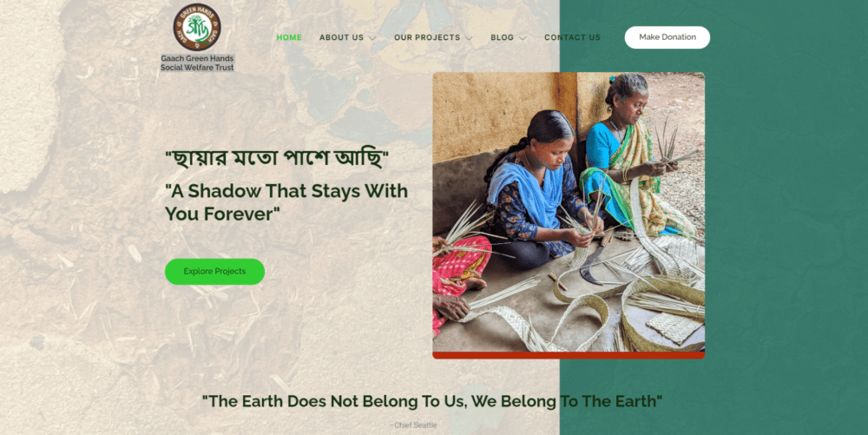Open the ABOUT US menu item

point(341,37)
